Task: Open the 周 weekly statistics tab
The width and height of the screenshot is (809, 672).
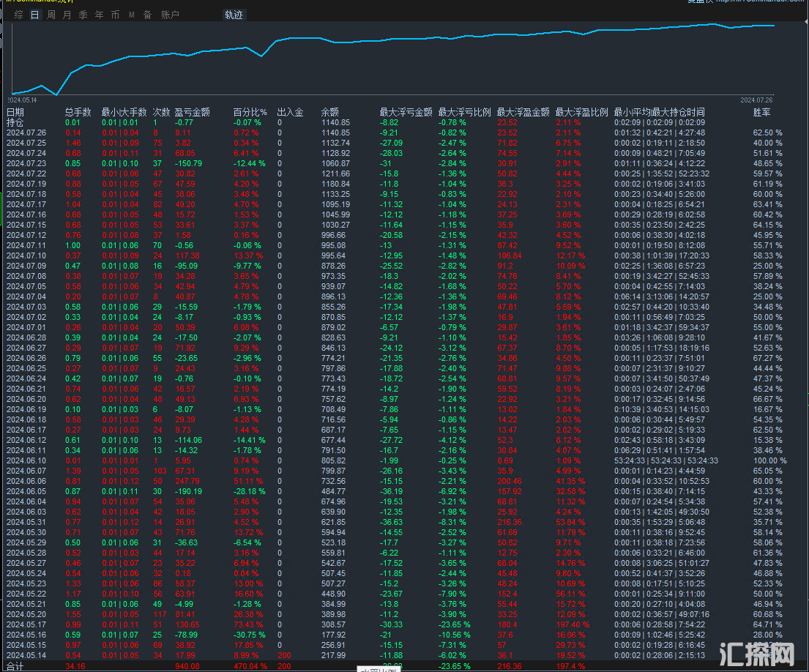Action: 51,15
